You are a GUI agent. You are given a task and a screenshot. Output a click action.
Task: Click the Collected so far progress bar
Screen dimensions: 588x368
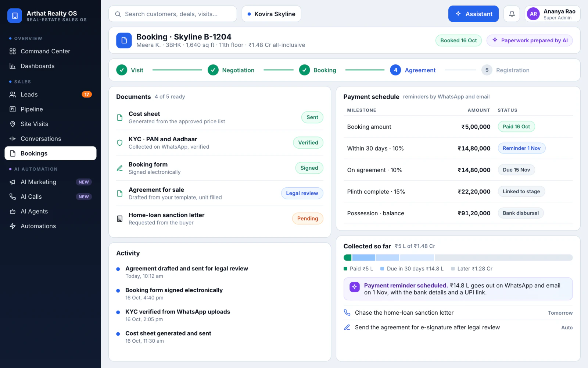pyautogui.click(x=458, y=258)
